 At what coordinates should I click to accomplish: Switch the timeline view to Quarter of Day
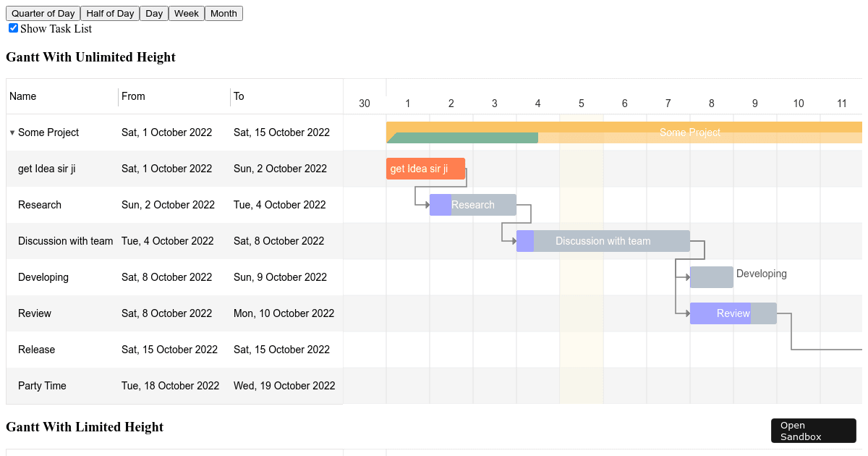coord(42,13)
